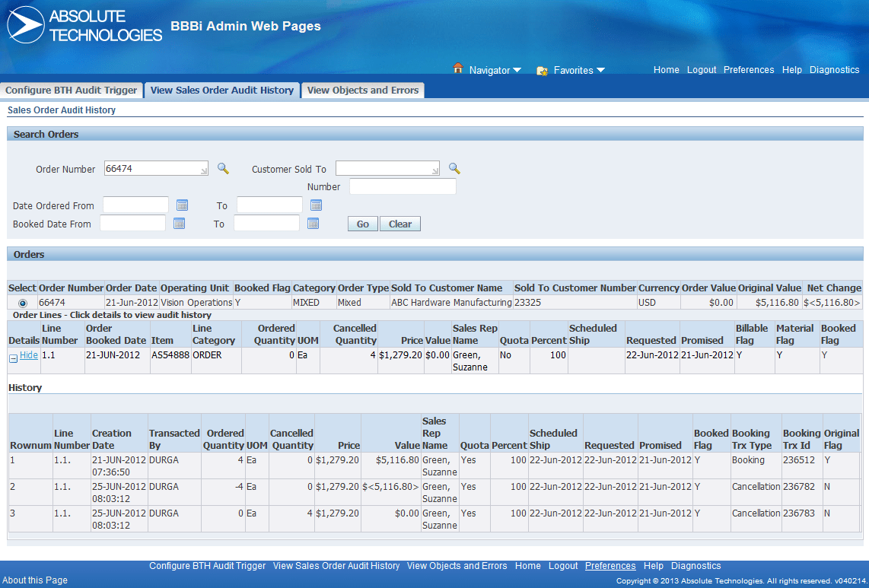Switch to the Configure BTH Audit Trigger tab

click(72, 90)
